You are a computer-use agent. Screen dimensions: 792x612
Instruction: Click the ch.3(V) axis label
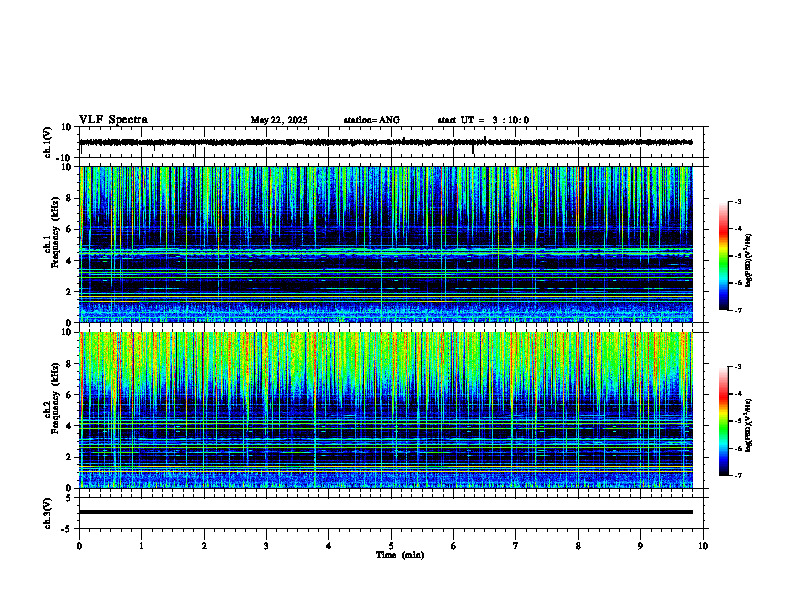point(48,513)
